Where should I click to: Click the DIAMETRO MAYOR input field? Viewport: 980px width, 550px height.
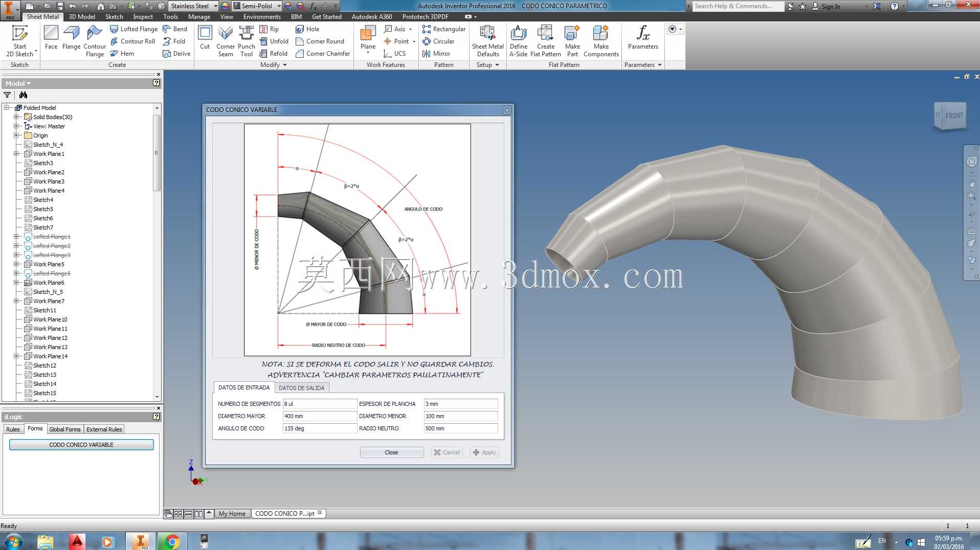320,416
